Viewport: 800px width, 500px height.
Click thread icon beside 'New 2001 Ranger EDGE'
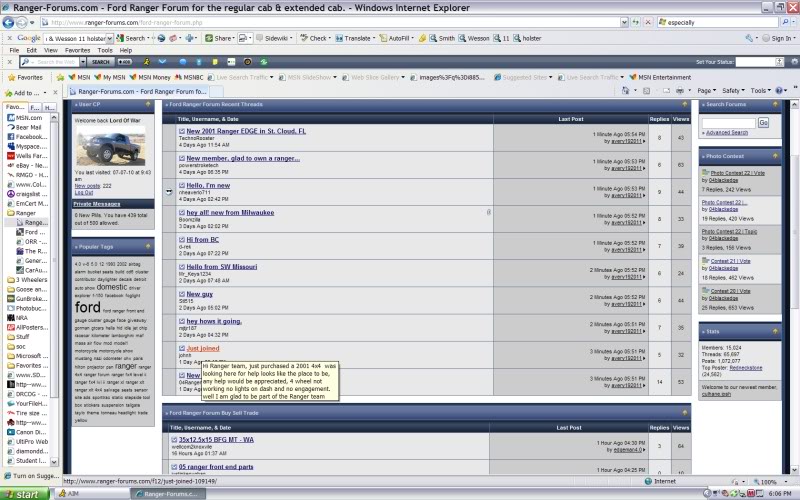(182, 131)
